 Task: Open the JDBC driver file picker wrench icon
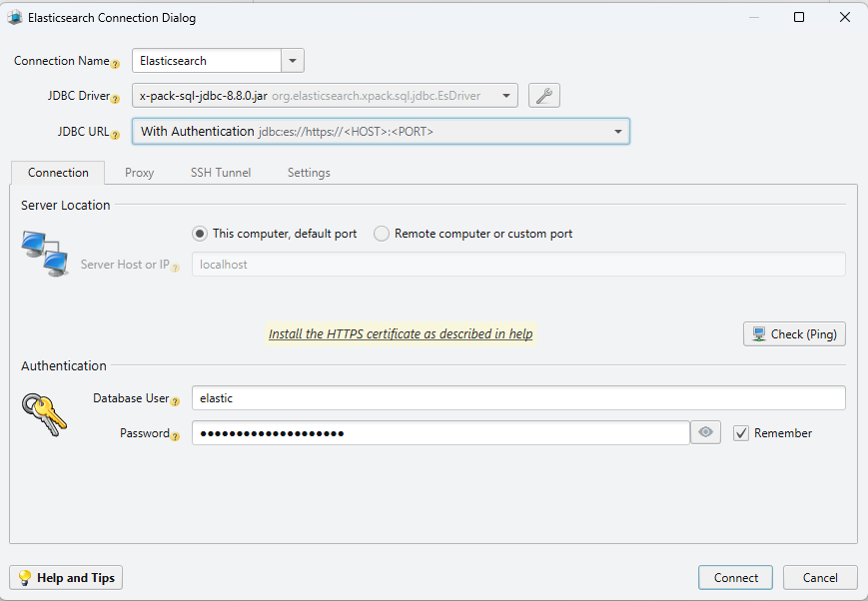pyautogui.click(x=543, y=95)
